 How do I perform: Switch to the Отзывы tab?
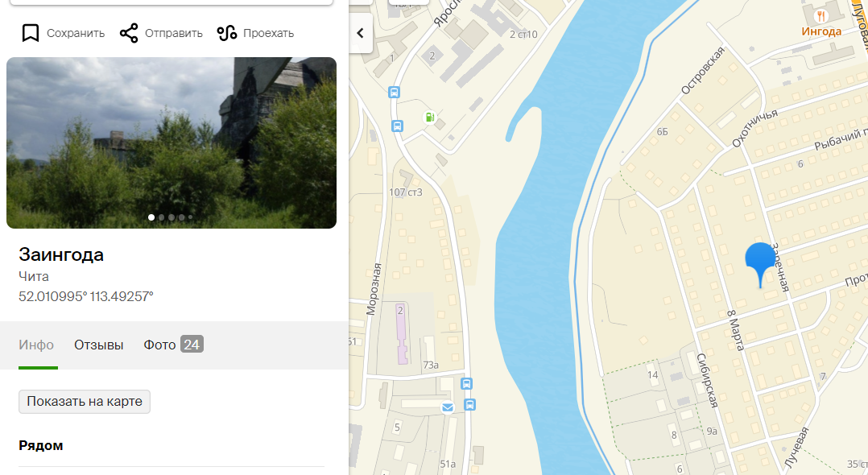(x=99, y=345)
